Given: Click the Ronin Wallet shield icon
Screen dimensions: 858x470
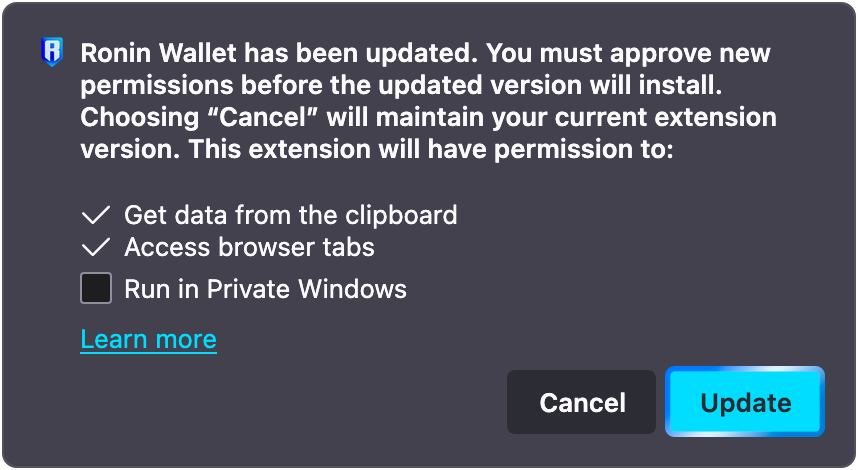Looking at the screenshot, I should pos(52,51).
